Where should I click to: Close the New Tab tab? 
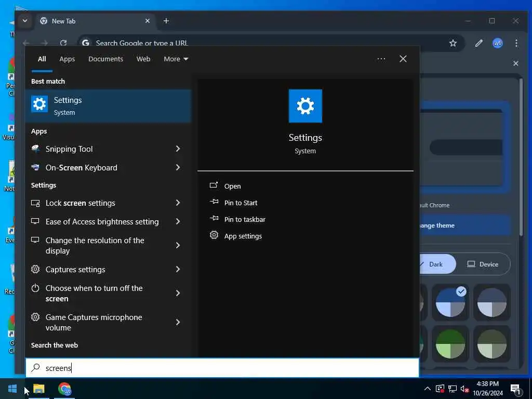tap(148, 21)
